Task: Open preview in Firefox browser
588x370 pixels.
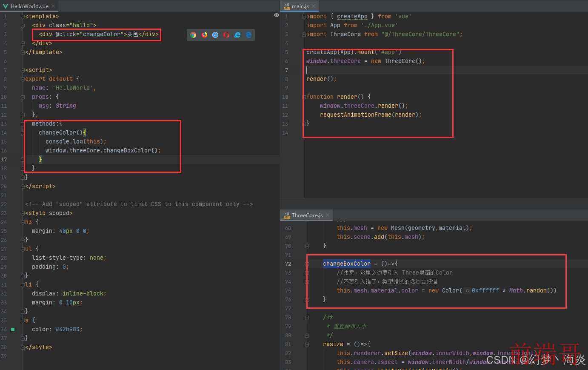Action: coord(204,35)
